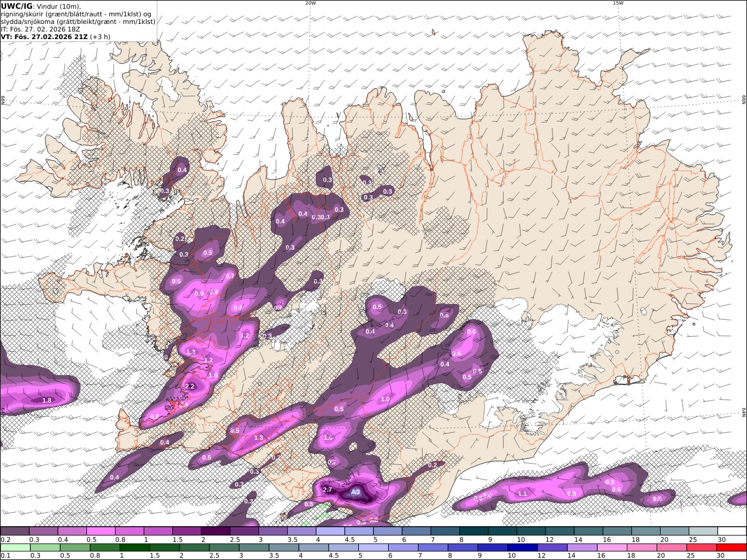Select the 1.5 magenta swatch in the upper snow legend
The height and width of the screenshot is (560, 747).
point(187,531)
